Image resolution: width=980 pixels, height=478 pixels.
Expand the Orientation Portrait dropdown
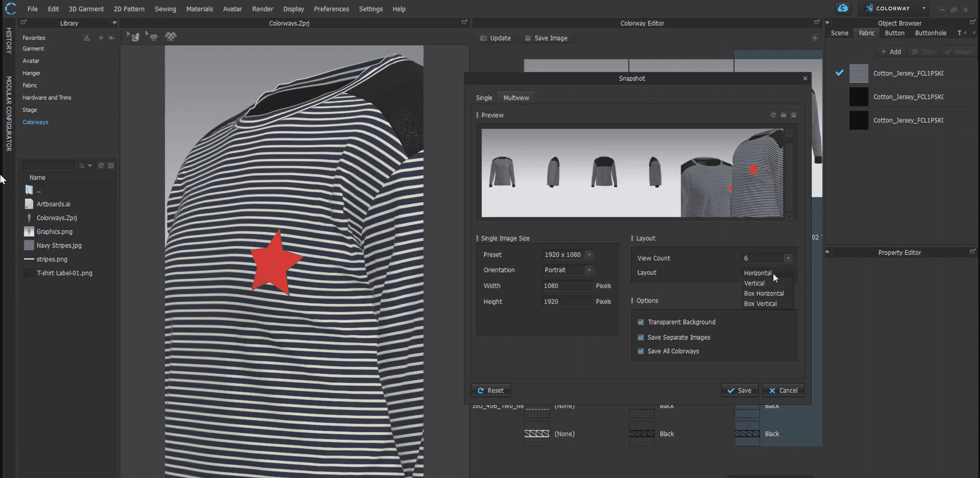568,270
